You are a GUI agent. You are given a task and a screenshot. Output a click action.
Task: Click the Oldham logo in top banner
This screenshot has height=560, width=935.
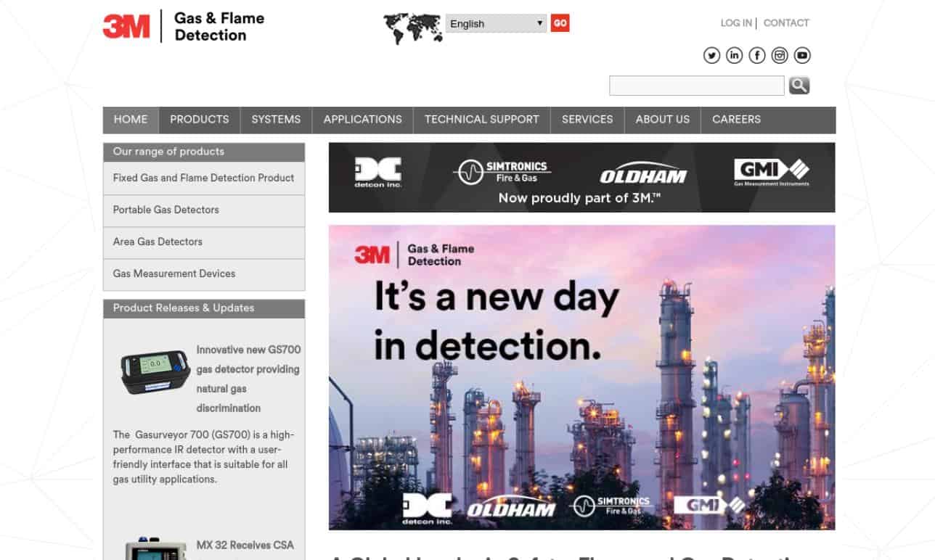tap(643, 173)
